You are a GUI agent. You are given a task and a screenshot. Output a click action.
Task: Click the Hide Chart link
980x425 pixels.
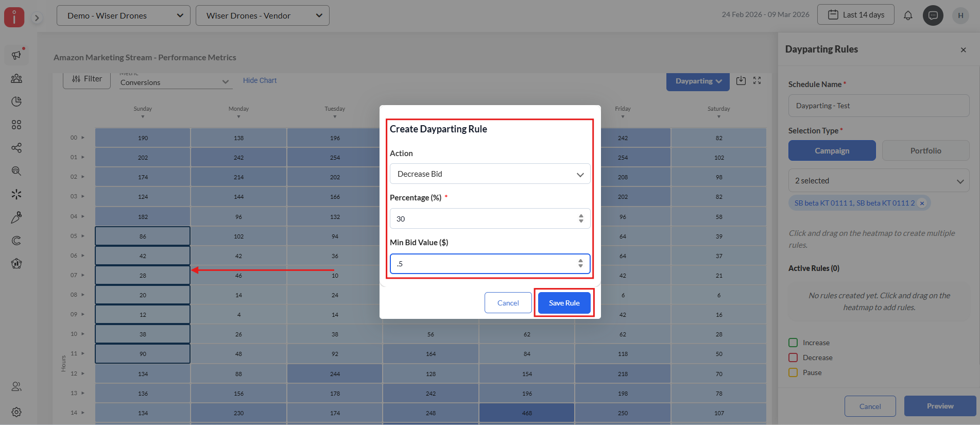click(260, 80)
